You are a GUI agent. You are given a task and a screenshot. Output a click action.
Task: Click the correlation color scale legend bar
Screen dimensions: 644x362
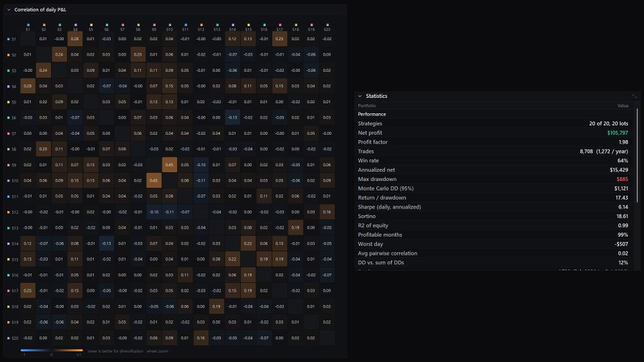pos(52,351)
